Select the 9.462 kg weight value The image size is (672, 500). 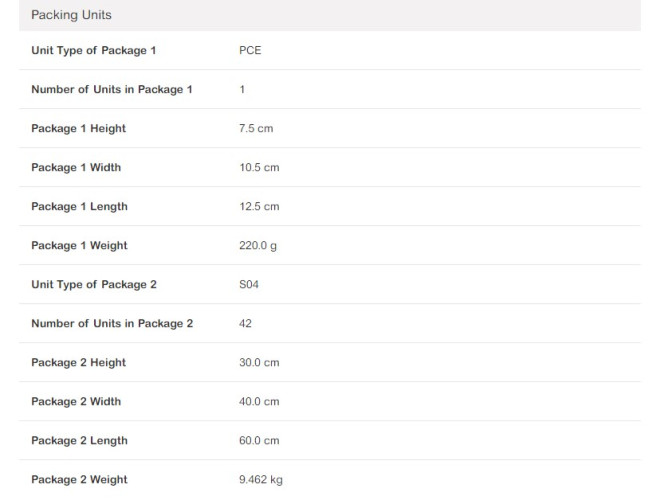click(x=261, y=479)
